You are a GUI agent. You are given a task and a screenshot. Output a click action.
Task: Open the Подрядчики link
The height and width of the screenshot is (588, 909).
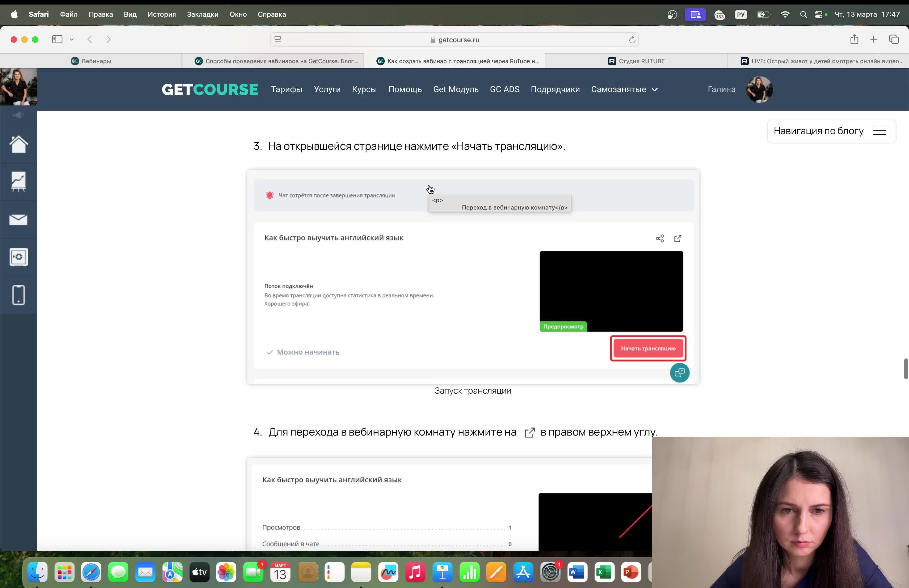[x=555, y=89]
